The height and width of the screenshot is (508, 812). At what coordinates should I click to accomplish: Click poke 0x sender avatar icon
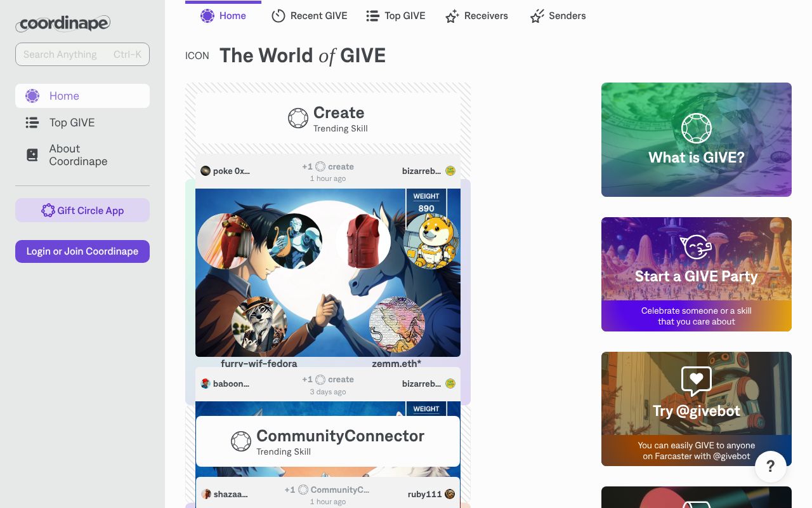[206, 171]
